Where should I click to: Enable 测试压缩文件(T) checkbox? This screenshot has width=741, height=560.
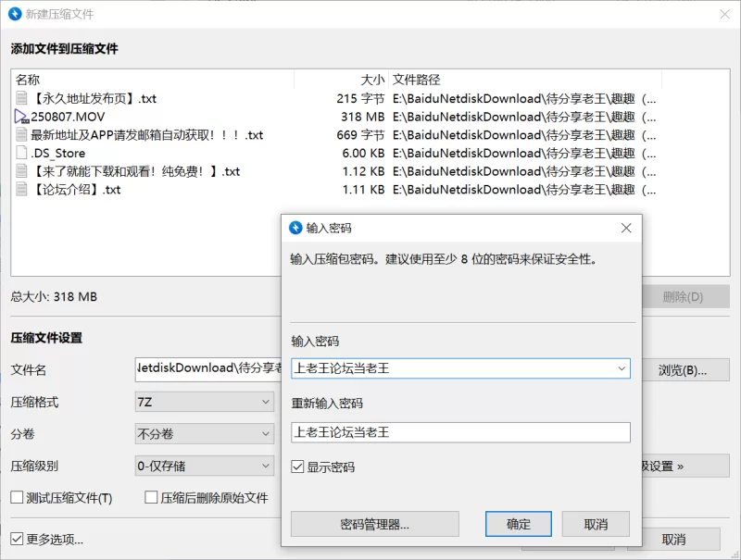pyautogui.click(x=17, y=498)
